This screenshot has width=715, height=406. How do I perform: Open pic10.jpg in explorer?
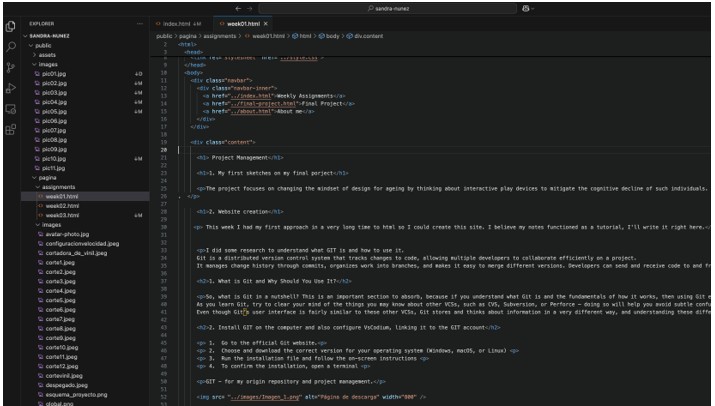tap(54, 159)
